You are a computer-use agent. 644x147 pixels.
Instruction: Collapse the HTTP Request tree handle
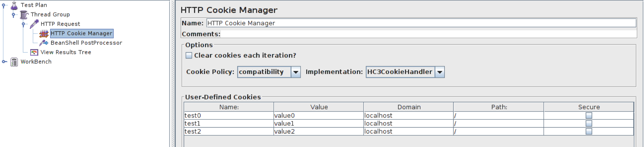[24, 24]
